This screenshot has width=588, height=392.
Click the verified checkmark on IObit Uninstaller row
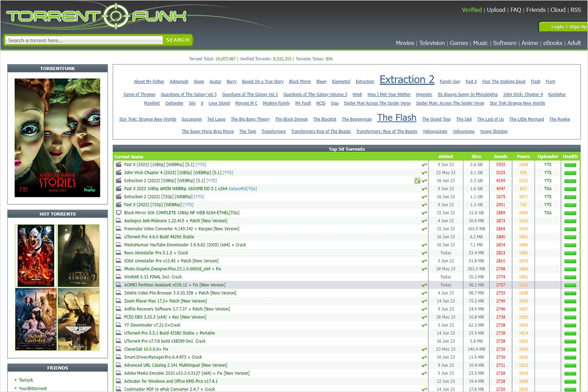424,261
